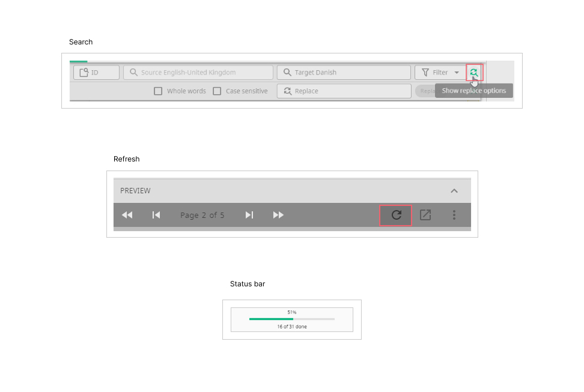Open the Filter dropdown
The image size is (584, 392).
coord(440,73)
